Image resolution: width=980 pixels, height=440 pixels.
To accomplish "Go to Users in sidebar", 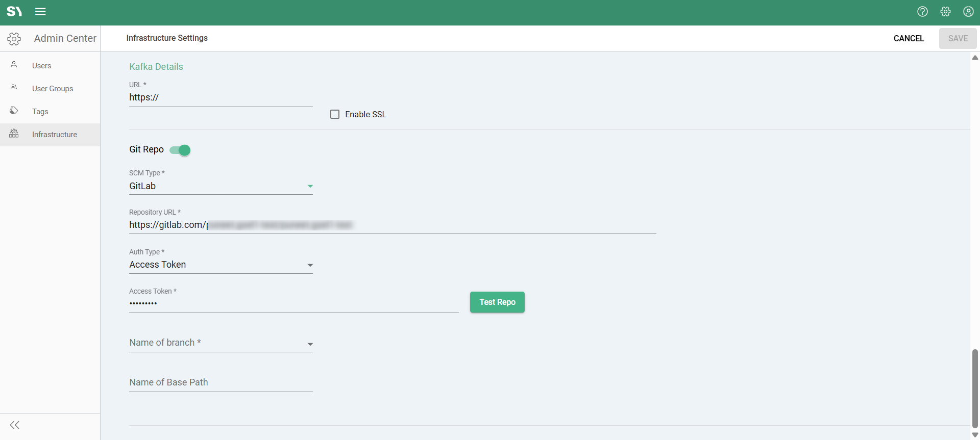I will point(41,66).
